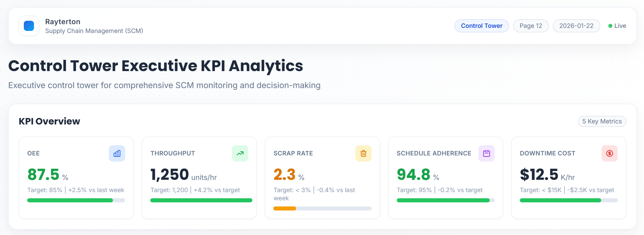The width and height of the screenshot is (644, 235).
Task: Click the Downtime Cost dollar icon
Action: (610, 153)
